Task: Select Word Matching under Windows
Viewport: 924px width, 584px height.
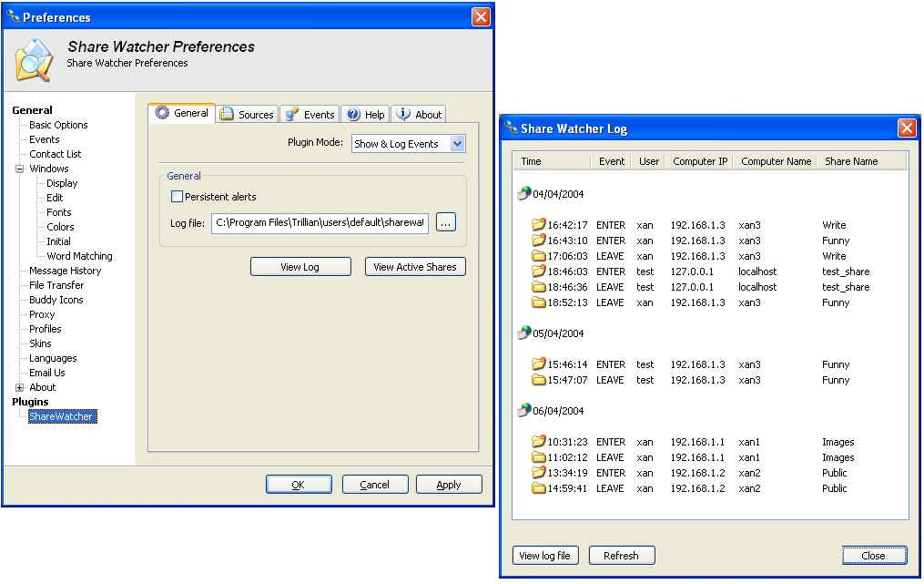Action: point(79,256)
